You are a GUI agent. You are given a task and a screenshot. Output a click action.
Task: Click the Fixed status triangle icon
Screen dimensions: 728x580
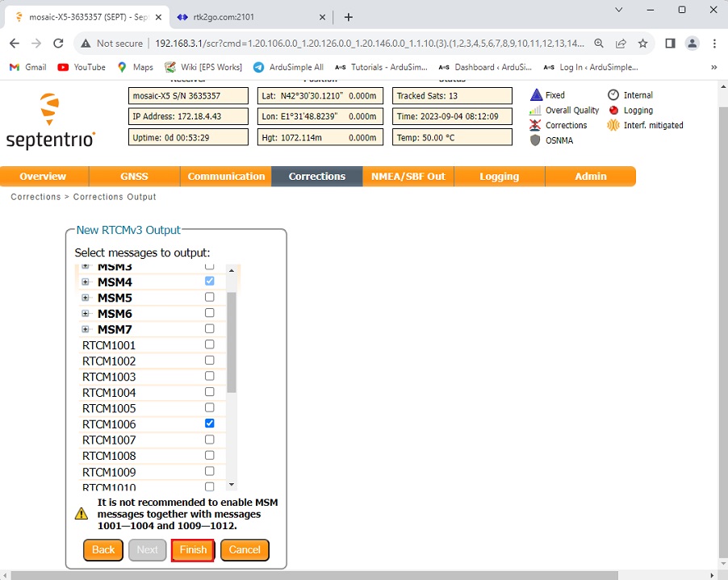tap(535, 95)
